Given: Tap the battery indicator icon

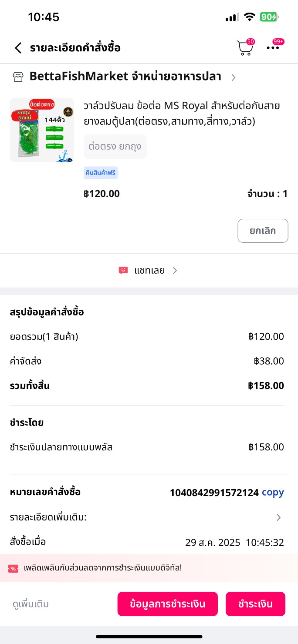Looking at the screenshot, I should pyautogui.click(x=269, y=17).
